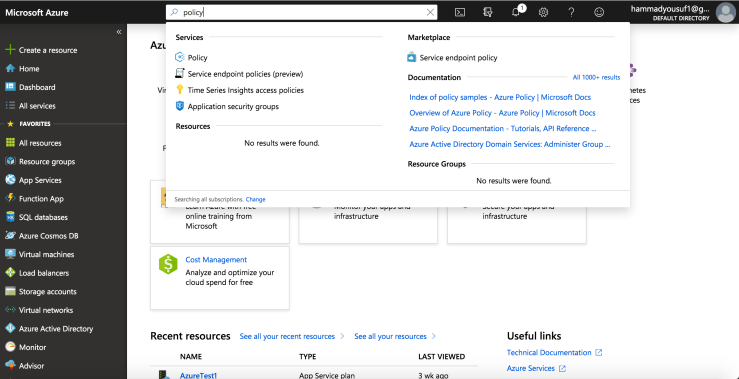739x379 pixels.
Task: Click the App Services globe icon
Action: point(10,180)
